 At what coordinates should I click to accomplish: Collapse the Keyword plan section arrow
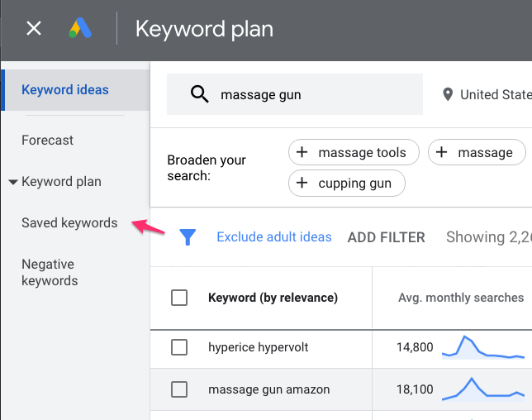tap(13, 182)
